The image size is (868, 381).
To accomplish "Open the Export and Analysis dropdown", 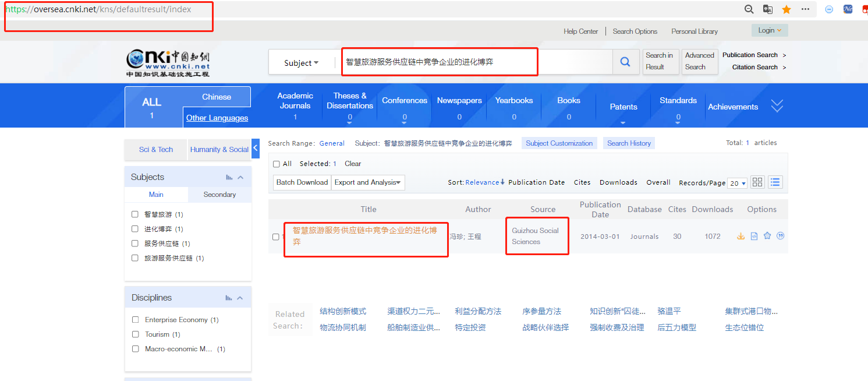I will [368, 182].
